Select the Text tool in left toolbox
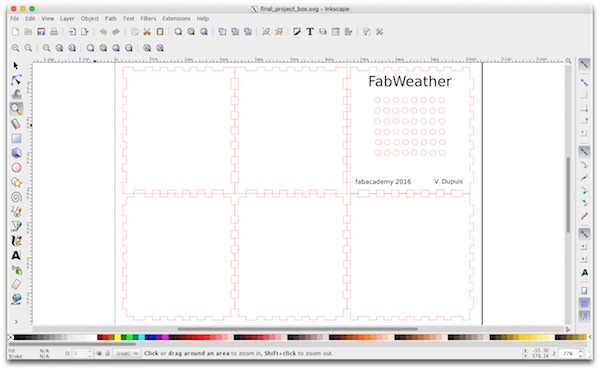Screen dimensions: 600x370 [x=16, y=255]
